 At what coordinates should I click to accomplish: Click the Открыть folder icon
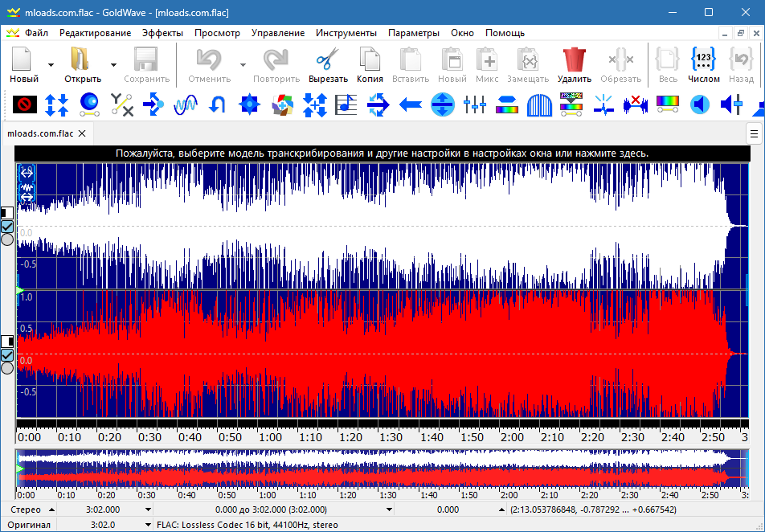click(80, 59)
